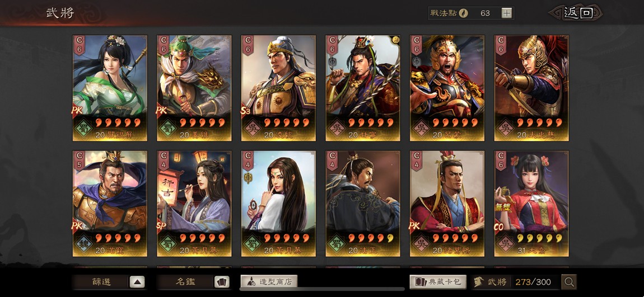Select the 呂蒙 general card
Viewport: 644px width, 297px height.
click(447, 88)
